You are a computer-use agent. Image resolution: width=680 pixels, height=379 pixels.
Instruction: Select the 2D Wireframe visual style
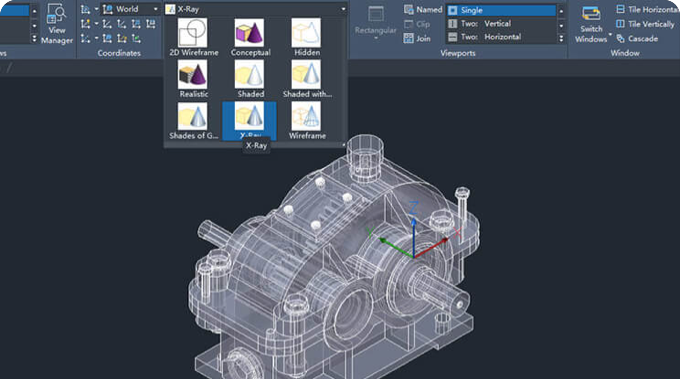[193, 37]
